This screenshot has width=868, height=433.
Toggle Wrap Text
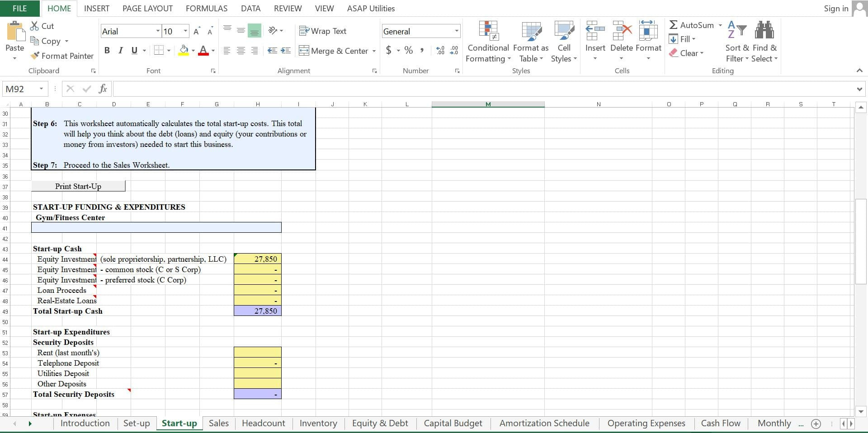point(323,31)
